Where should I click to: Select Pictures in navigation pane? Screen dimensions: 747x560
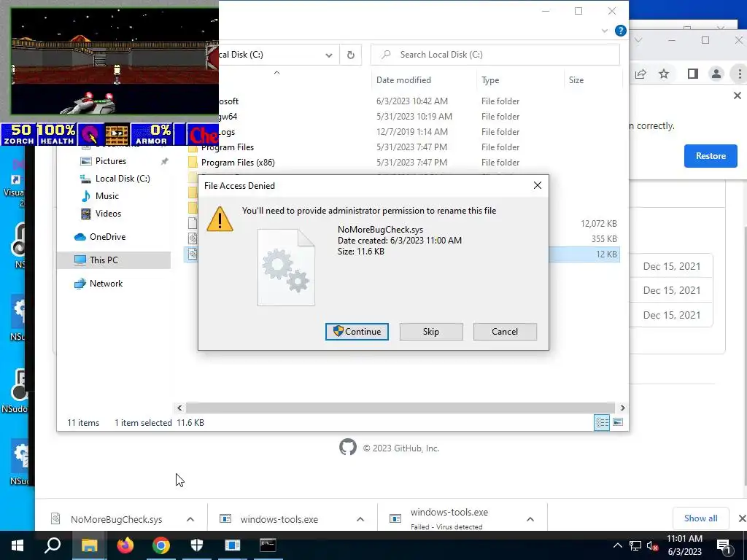[111, 161]
